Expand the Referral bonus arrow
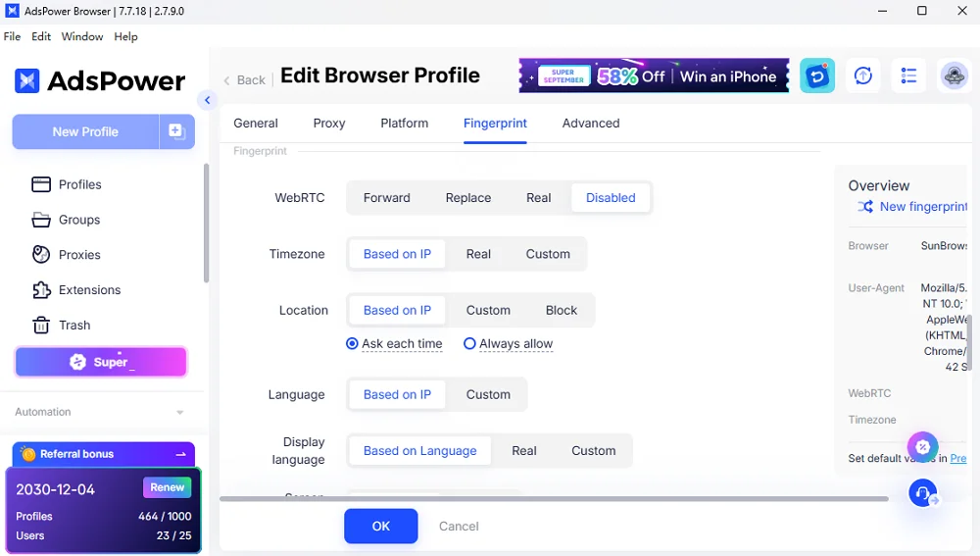The width and height of the screenshot is (980, 556). pos(180,454)
